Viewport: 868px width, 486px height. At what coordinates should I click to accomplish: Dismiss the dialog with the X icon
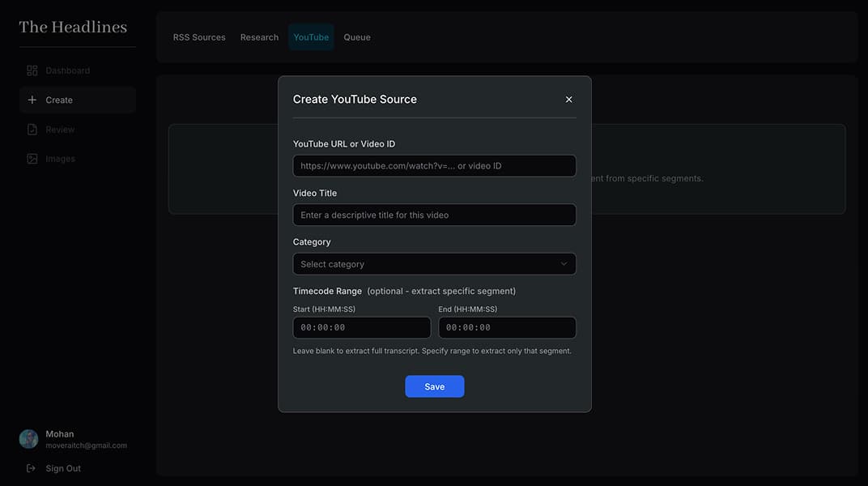(x=568, y=98)
